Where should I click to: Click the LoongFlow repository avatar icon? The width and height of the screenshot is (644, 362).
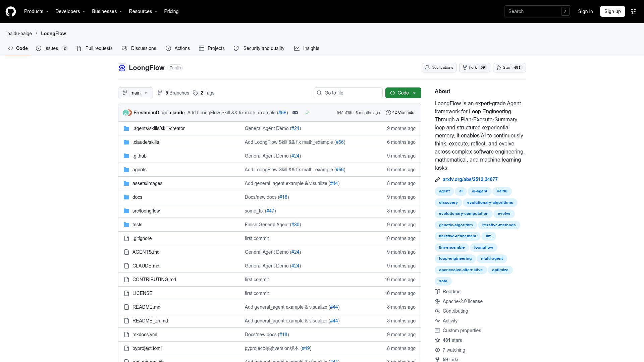[122, 68]
